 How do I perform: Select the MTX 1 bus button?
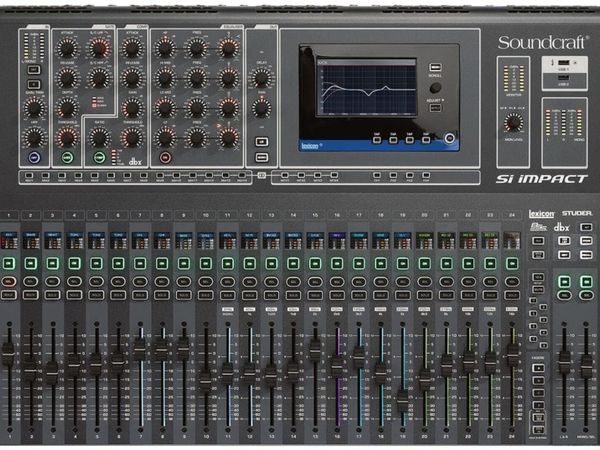[285, 175]
